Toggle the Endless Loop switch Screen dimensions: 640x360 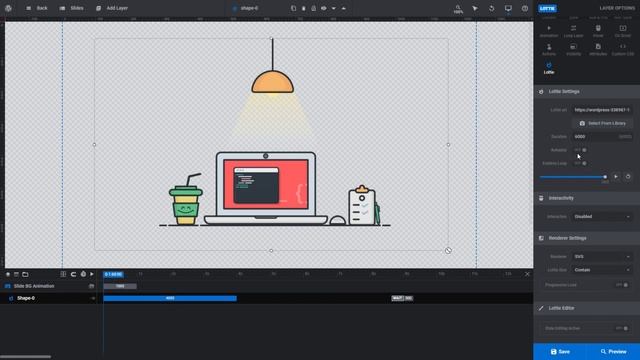pos(581,163)
